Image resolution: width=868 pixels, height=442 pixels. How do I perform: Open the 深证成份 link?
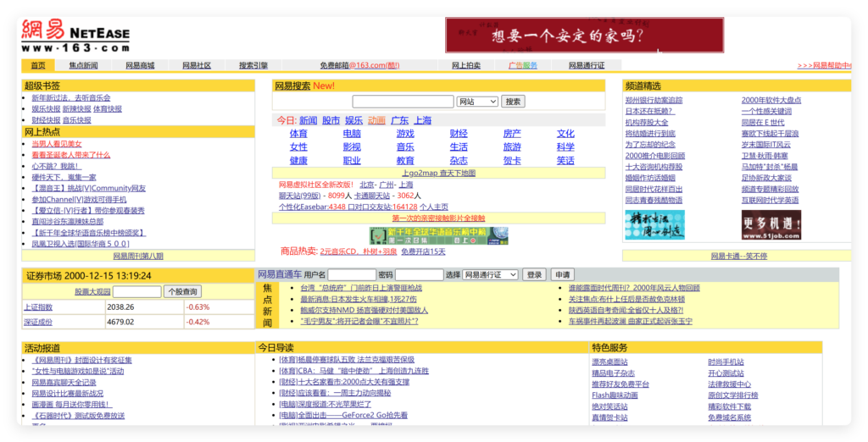point(37,322)
